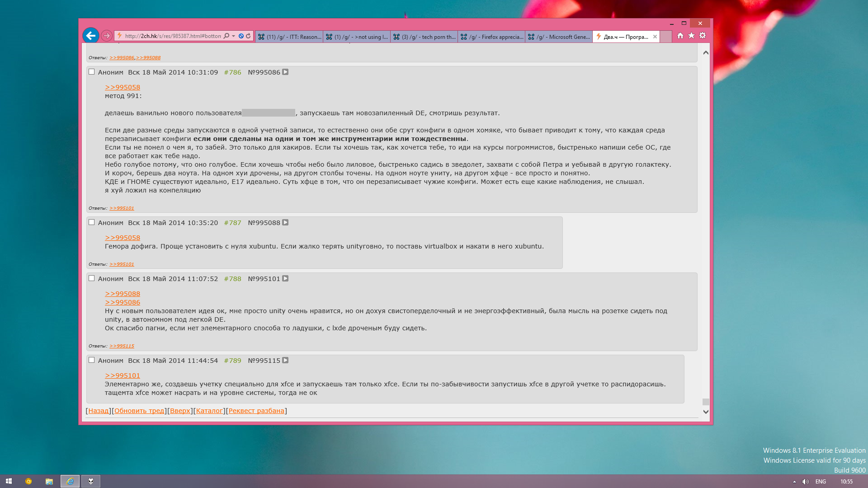
Task: Click the compatibility view icon in address bar
Action: coord(241,36)
